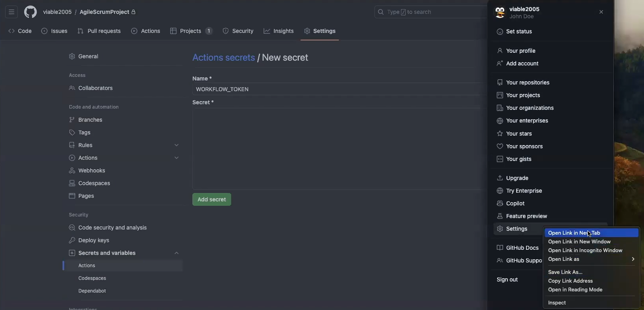The width and height of the screenshot is (644, 310).
Task: Follow the Actions secrets breadcrumb link
Action: (224, 57)
